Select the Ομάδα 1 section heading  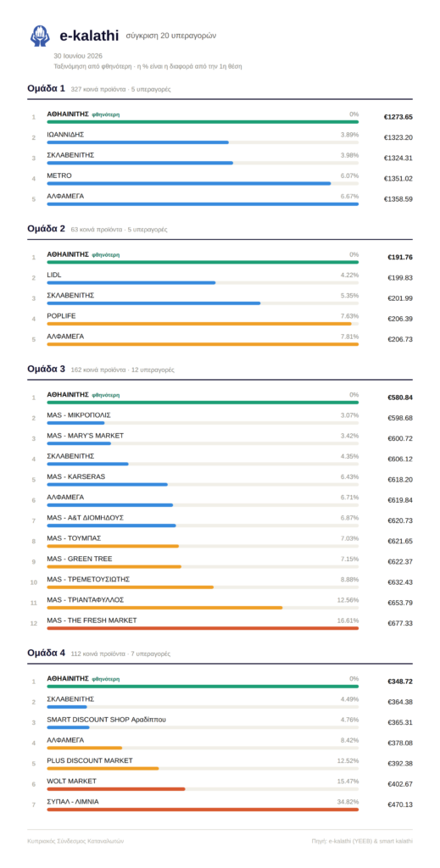tap(46, 88)
